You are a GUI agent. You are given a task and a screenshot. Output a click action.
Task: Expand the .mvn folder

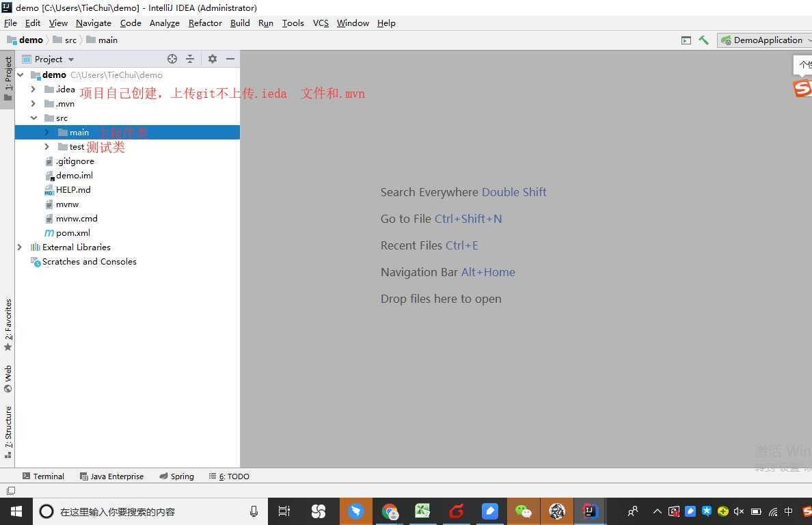(x=33, y=103)
